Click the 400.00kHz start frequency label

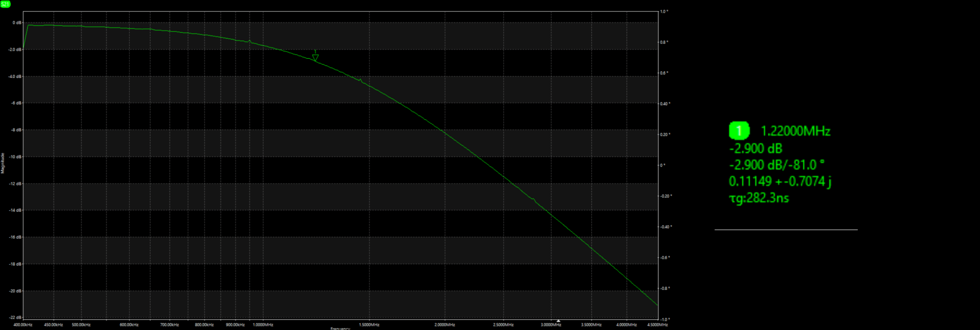(23, 325)
